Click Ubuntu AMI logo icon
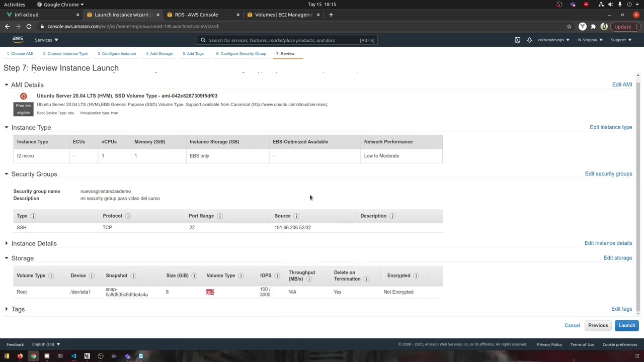This screenshot has width=644, height=362. coord(23,96)
